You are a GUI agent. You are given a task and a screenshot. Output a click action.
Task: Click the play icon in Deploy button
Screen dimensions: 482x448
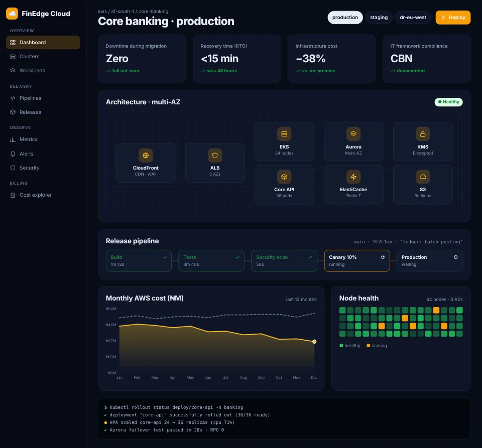(x=443, y=18)
